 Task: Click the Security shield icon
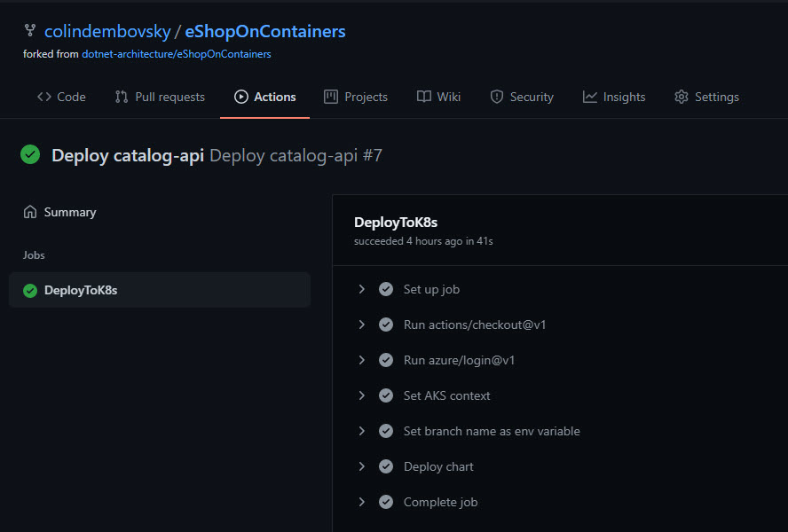tap(497, 97)
